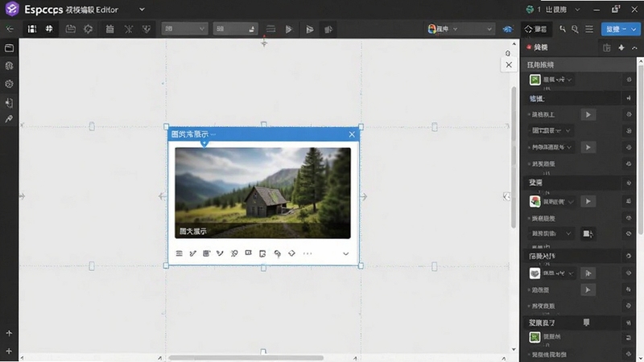Viewport: 644px width, 362px height.
Task: Click the link icon in widget toolbar
Action: click(278, 253)
